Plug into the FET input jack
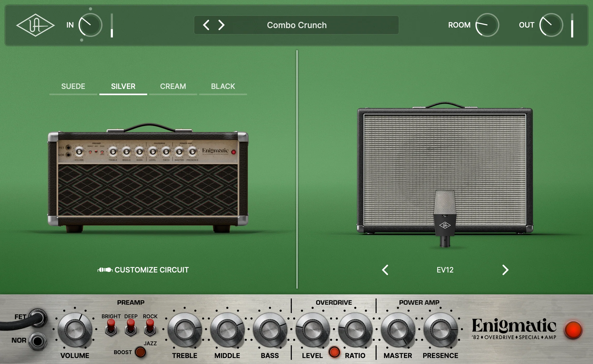 pos(38,318)
